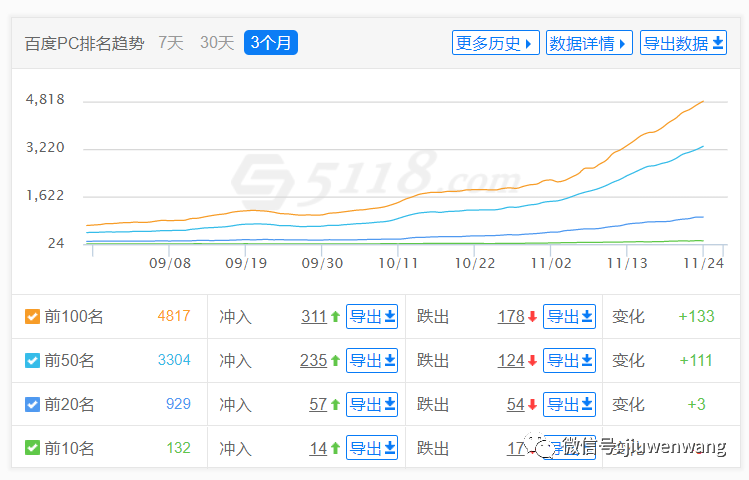The width and height of the screenshot is (749, 480).
Task: Click 导出 icon beside 跌出 54
Action: [570, 405]
